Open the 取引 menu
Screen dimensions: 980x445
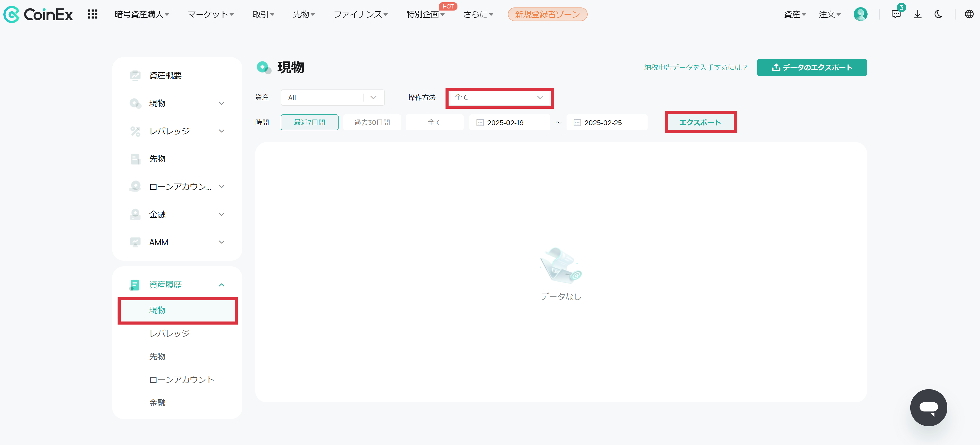tap(263, 14)
